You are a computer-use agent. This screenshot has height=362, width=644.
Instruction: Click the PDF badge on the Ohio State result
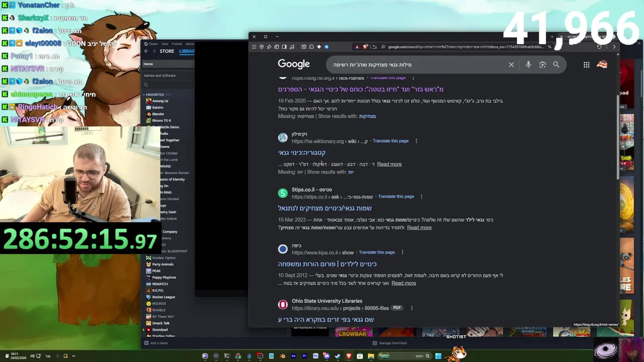tap(397, 308)
